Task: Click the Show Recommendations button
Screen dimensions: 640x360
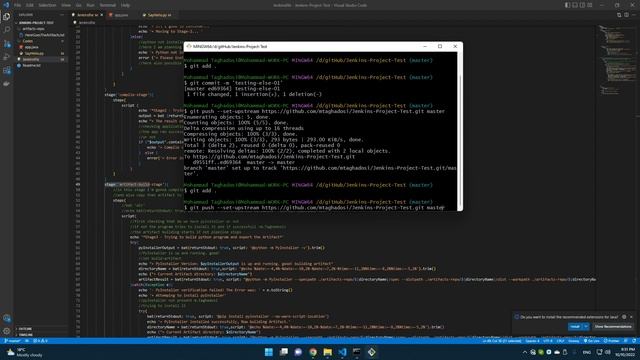Action: [613, 327]
